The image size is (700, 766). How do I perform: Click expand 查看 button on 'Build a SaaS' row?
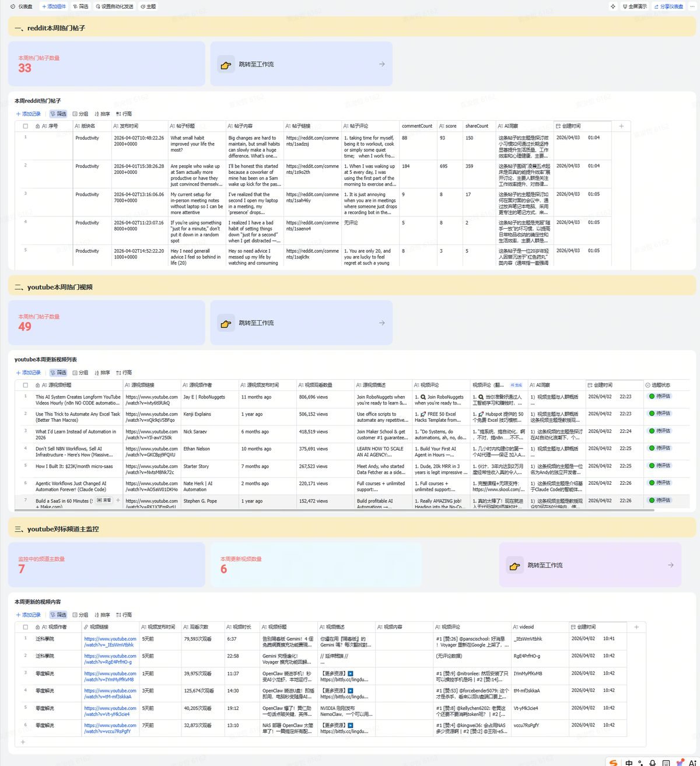[104, 501]
